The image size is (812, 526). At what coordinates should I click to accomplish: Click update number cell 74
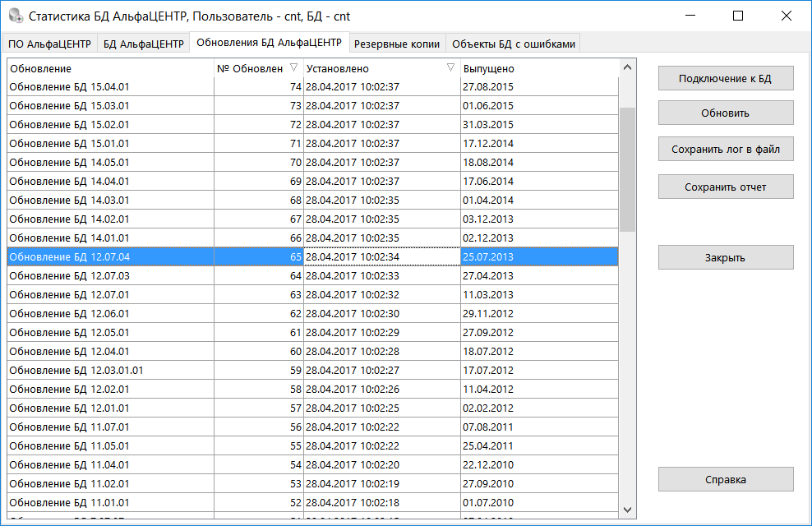pos(258,86)
